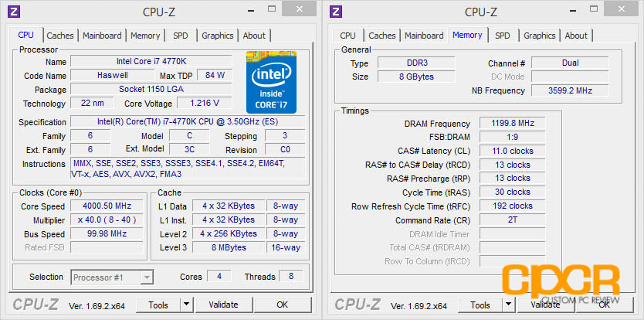Click Level 3 cache value 8 MBytes
Screen dimensions: 644x320
[x=229, y=247]
